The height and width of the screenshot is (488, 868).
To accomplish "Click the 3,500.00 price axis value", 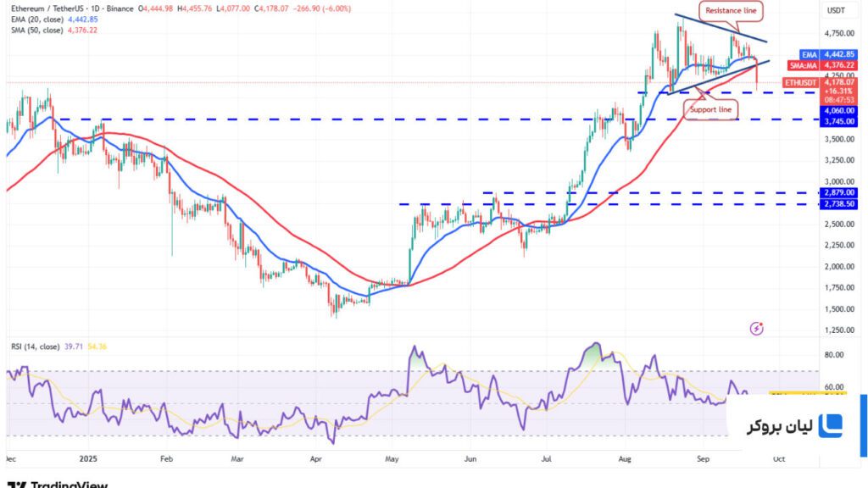I will (x=839, y=140).
